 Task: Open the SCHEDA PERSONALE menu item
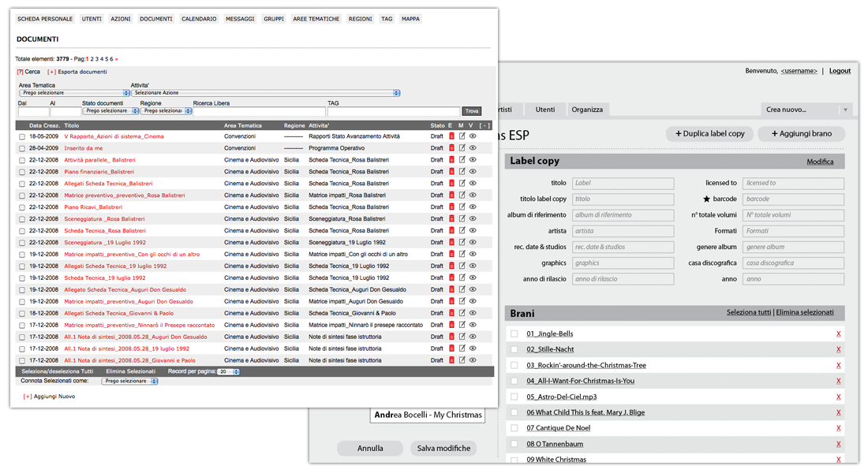45,19
